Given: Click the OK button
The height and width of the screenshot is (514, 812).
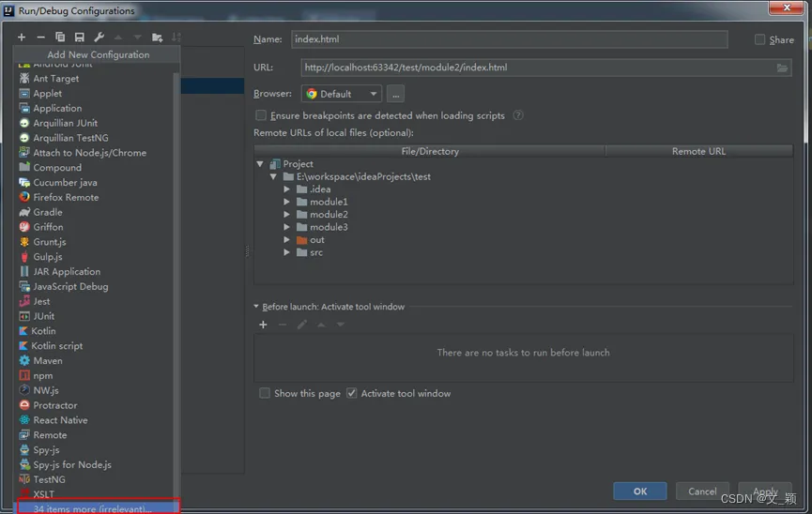Looking at the screenshot, I should click(639, 491).
